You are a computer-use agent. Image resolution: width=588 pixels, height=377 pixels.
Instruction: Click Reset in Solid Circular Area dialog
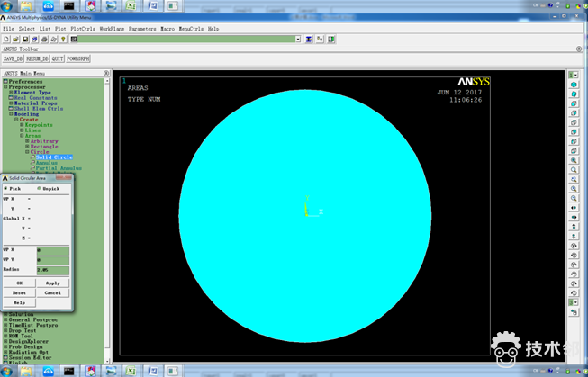pos(20,292)
